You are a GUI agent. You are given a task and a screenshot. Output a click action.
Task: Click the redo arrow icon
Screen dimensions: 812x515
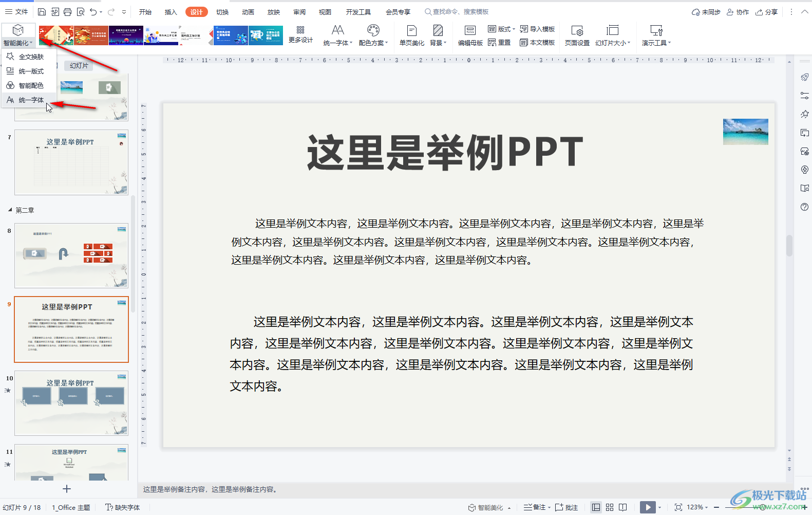click(x=110, y=12)
